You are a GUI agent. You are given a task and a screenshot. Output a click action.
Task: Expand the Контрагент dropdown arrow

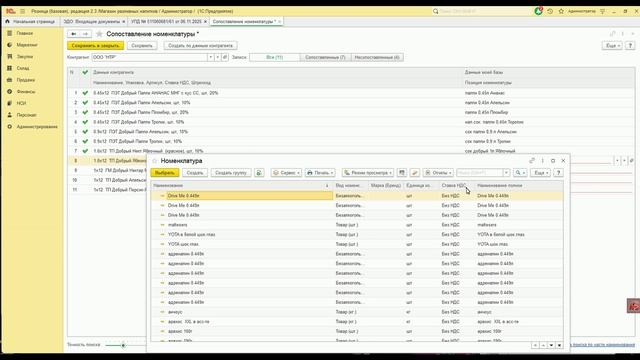211,57
